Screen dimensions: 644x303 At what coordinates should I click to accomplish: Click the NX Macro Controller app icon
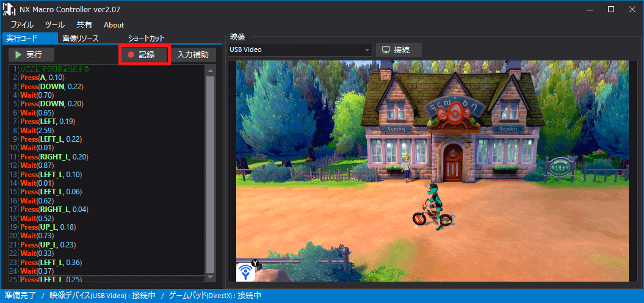[9, 9]
